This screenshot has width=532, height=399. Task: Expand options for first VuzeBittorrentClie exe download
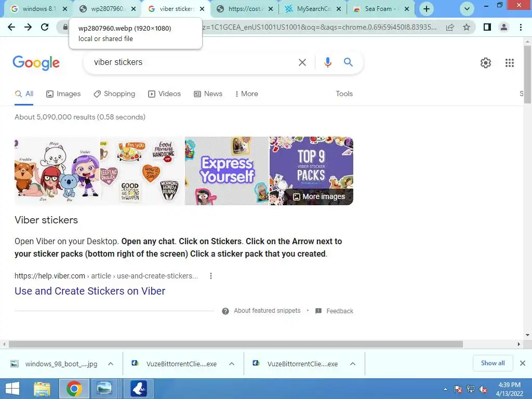click(x=232, y=364)
